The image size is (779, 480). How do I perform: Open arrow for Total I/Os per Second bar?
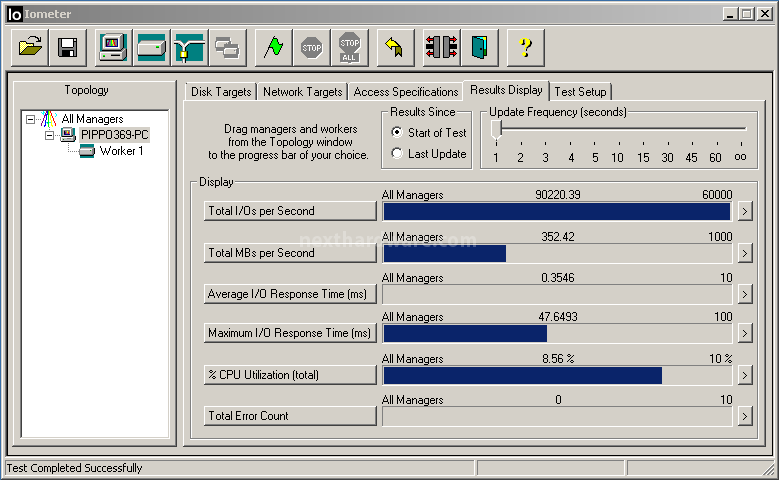(744, 211)
